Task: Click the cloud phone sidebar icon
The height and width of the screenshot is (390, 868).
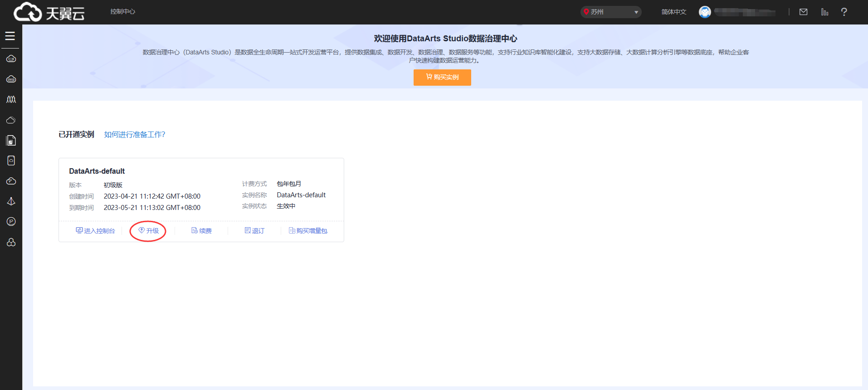Action: (x=11, y=161)
